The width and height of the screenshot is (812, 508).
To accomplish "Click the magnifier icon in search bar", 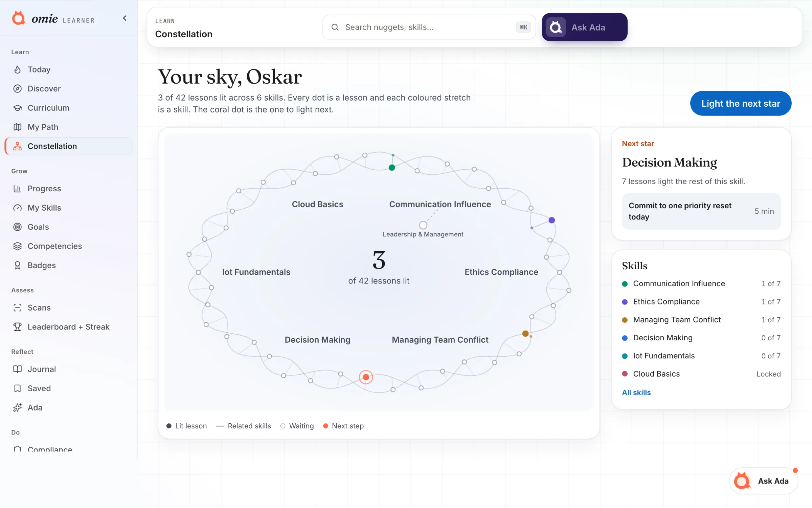I will 335,27.
